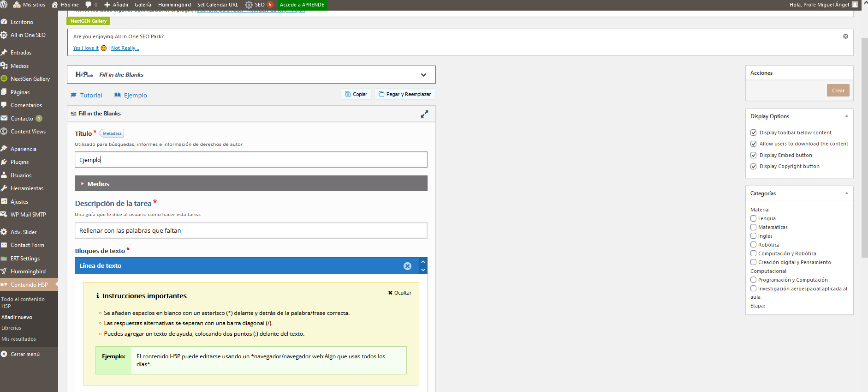Open Apariencia in the sidebar
This screenshot has width=868, height=392.
(24, 149)
